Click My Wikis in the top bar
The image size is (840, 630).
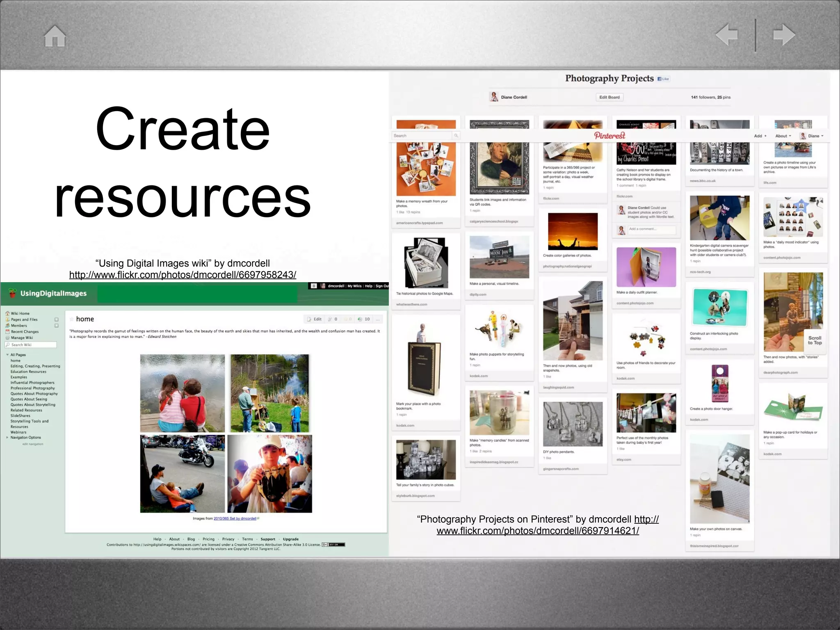355,286
